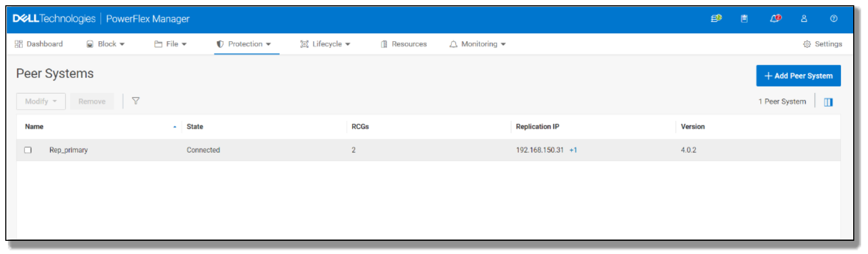This screenshot has height=254, width=868.
Task: Open the File menu dropdown
Action: point(171,44)
